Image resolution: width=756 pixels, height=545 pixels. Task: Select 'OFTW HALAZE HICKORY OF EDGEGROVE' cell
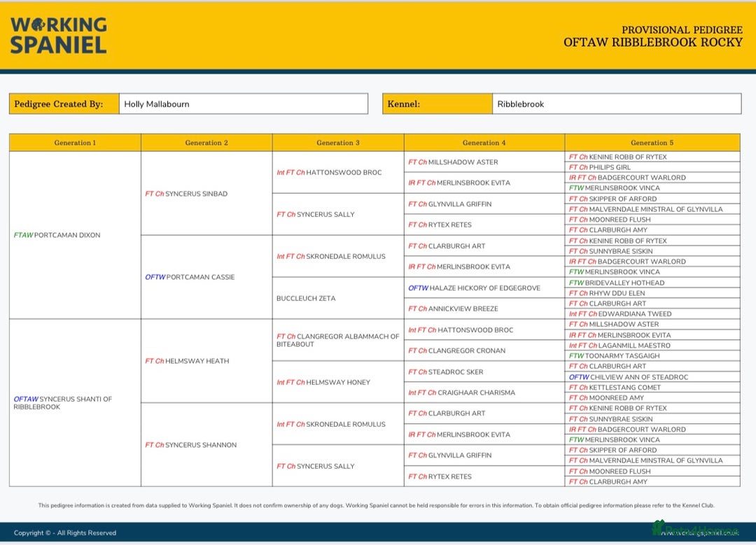[x=484, y=288]
